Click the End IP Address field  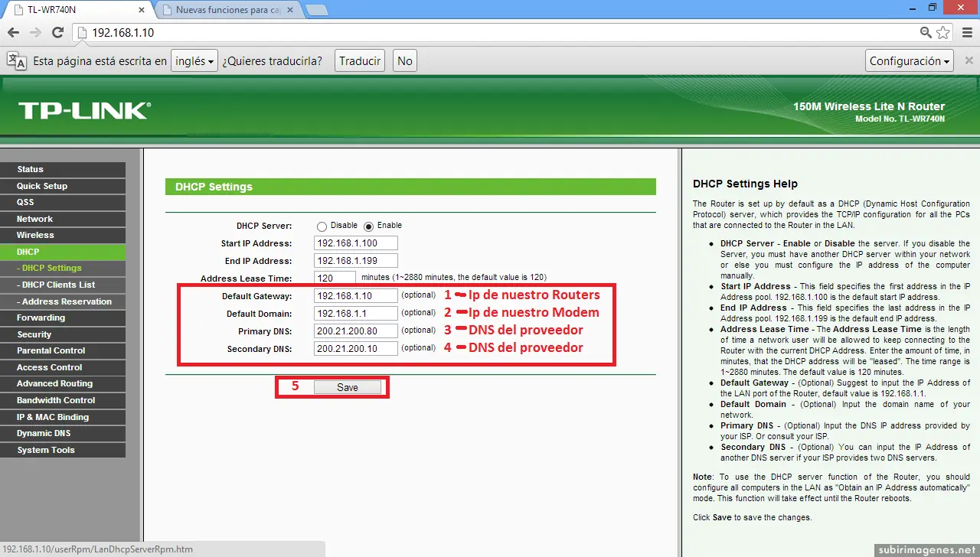(356, 261)
